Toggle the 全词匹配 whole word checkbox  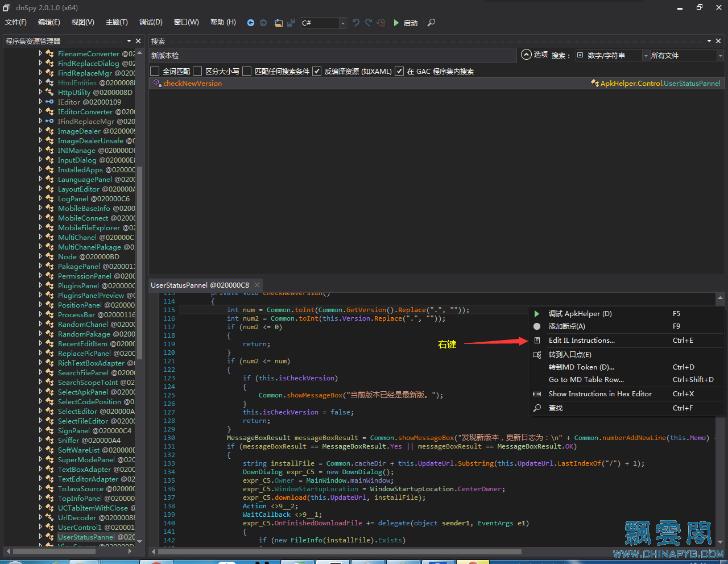[x=155, y=71]
